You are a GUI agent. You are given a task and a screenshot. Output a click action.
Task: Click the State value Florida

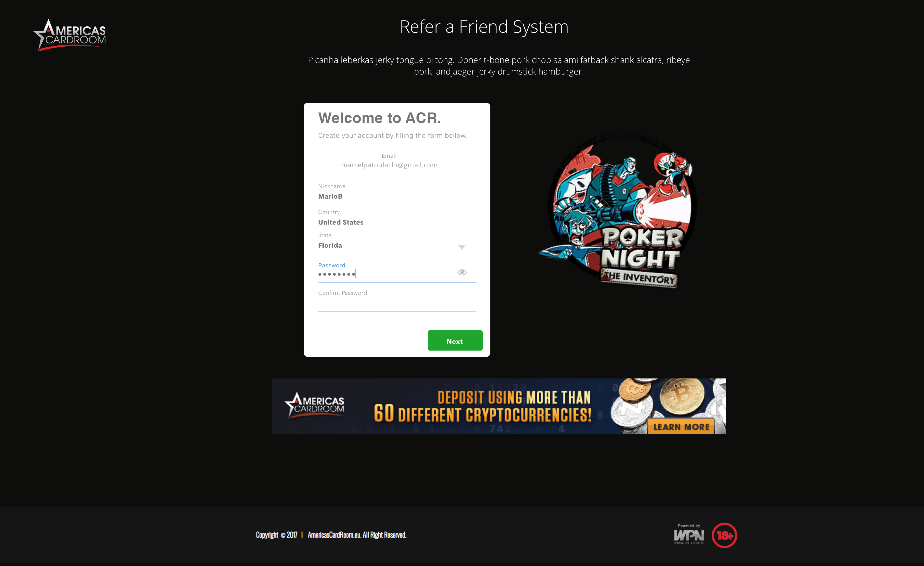pos(330,245)
